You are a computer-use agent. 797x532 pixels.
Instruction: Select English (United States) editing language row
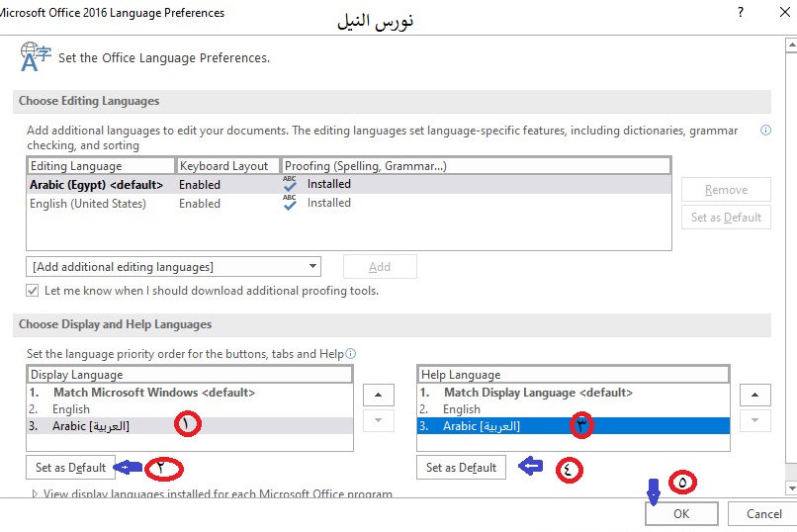[88, 204]
